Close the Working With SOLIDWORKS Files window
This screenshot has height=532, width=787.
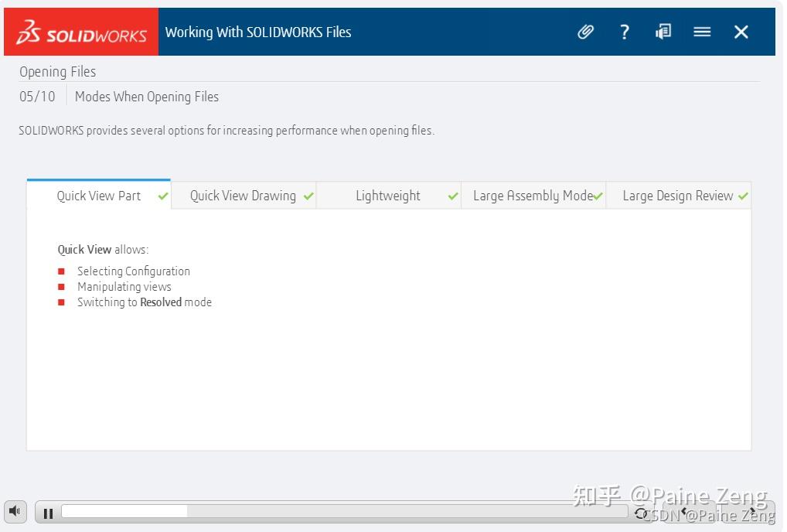[x=741, y=32]
